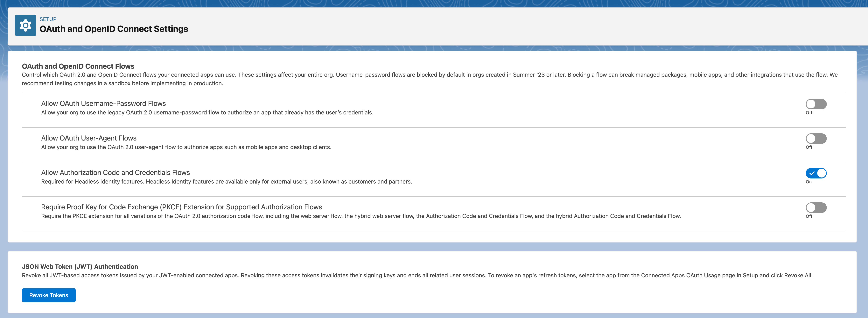
Task: Click the OAuth and OpenID Connect Settings heading
Action: click(x=114, y=29)
